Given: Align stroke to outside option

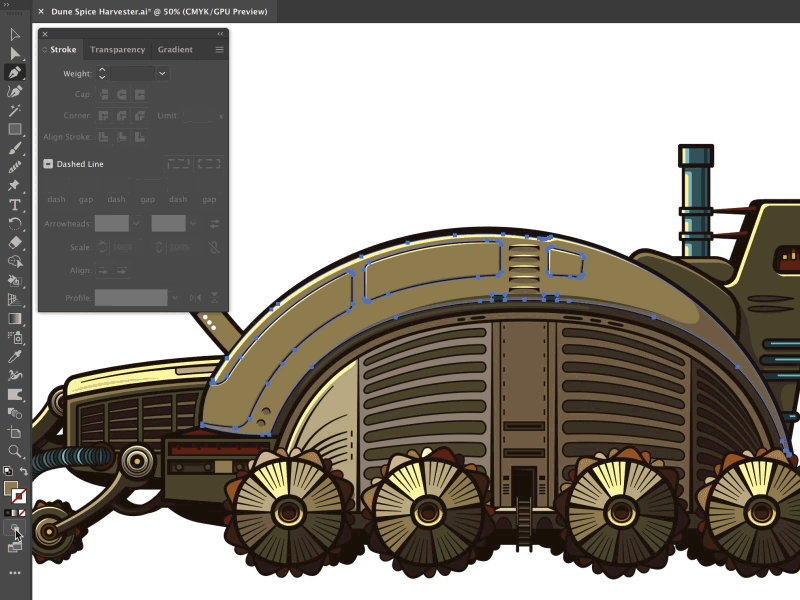Looking at the screenshot, I should 139,137.
